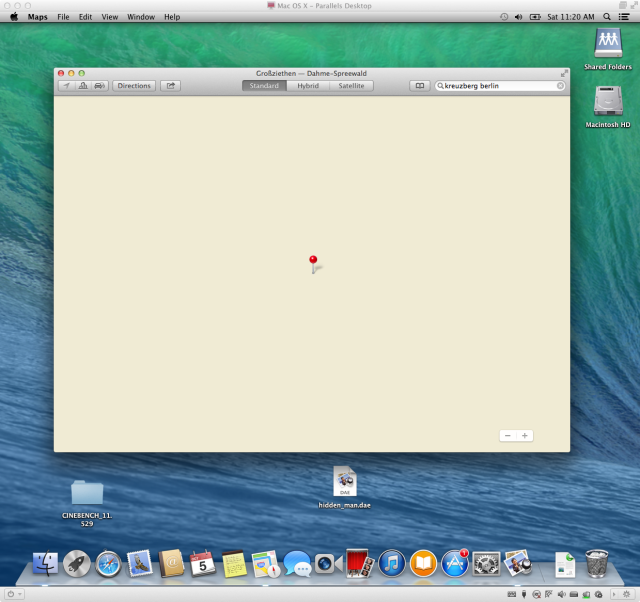Clear the kreuzberg berlin search text

pyautogui.click(x=560, y=86)
